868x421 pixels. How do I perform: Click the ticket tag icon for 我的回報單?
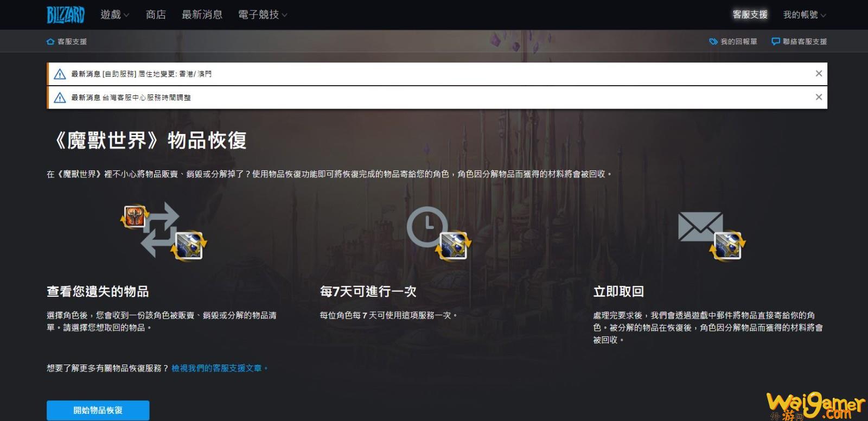pyautogui.click(x=713, y=41)
